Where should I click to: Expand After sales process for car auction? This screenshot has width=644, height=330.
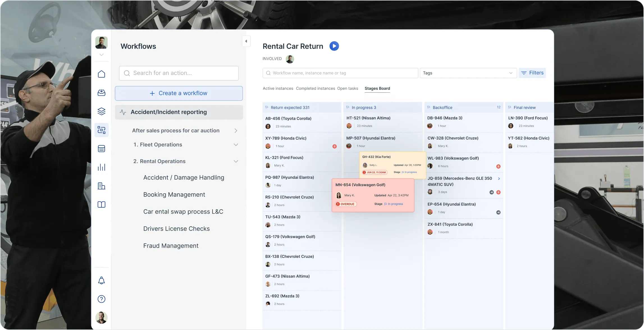236,131
